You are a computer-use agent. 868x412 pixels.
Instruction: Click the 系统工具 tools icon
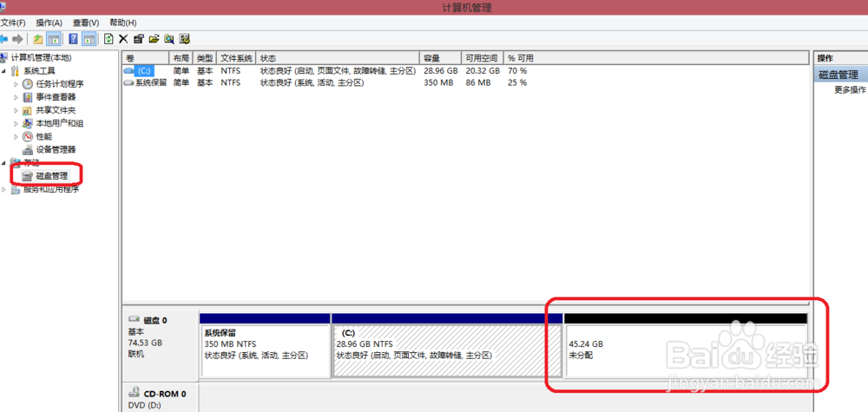point(15,71)
